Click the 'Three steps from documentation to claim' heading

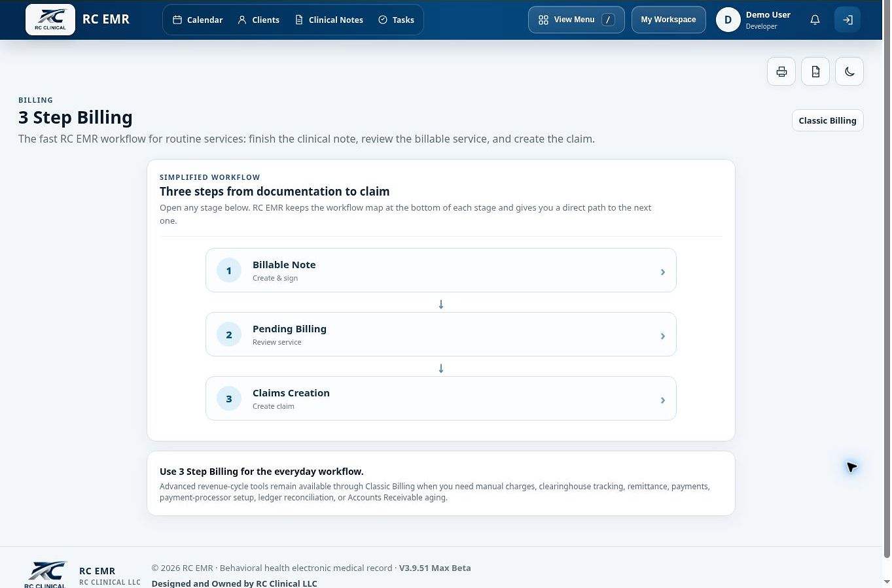[275, 192]
